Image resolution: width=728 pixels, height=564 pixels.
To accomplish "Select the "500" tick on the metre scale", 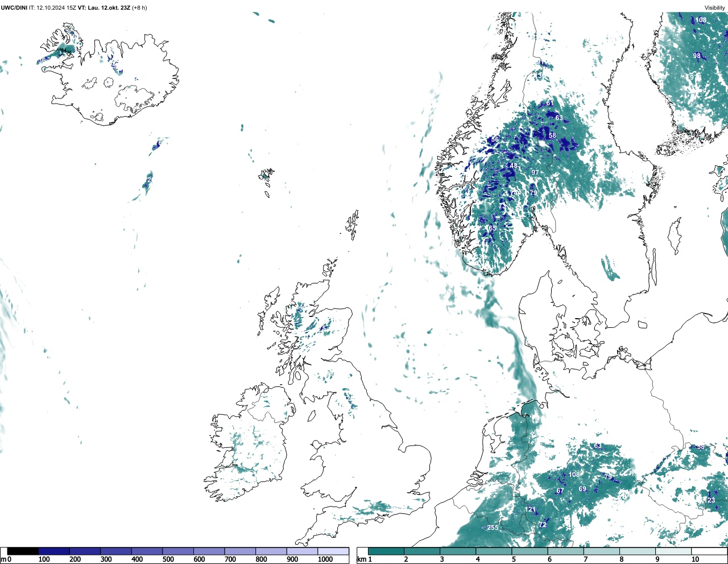I will click(168, 559).
